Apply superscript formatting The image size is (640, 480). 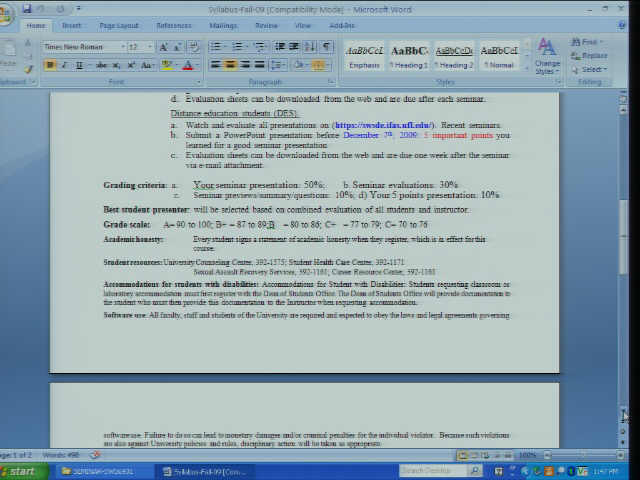[x=131, y=65]
